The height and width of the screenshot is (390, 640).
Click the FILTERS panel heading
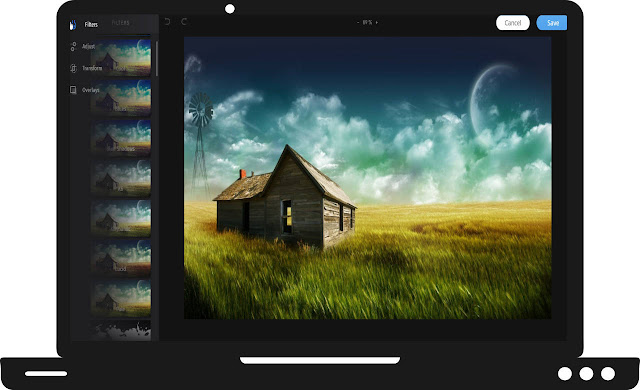(121, 23)
